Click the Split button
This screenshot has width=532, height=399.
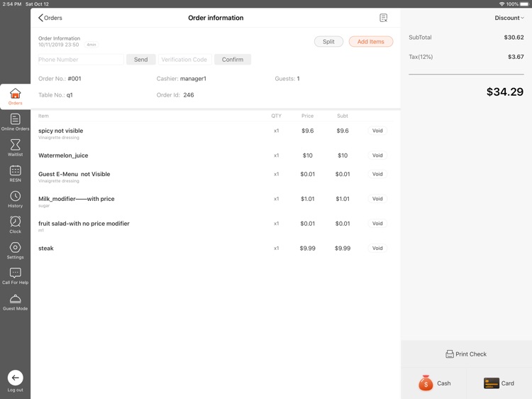[x=328, y=41]
